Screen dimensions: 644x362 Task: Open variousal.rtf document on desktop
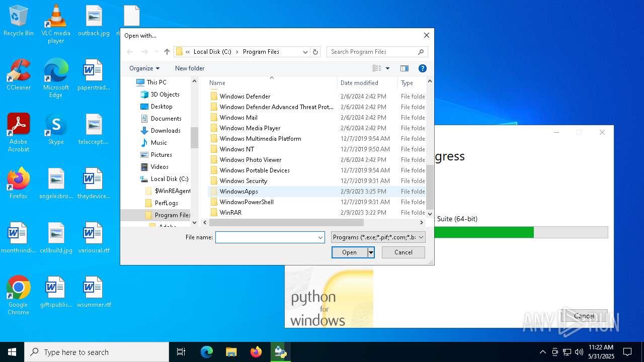[x=94, y=238]
